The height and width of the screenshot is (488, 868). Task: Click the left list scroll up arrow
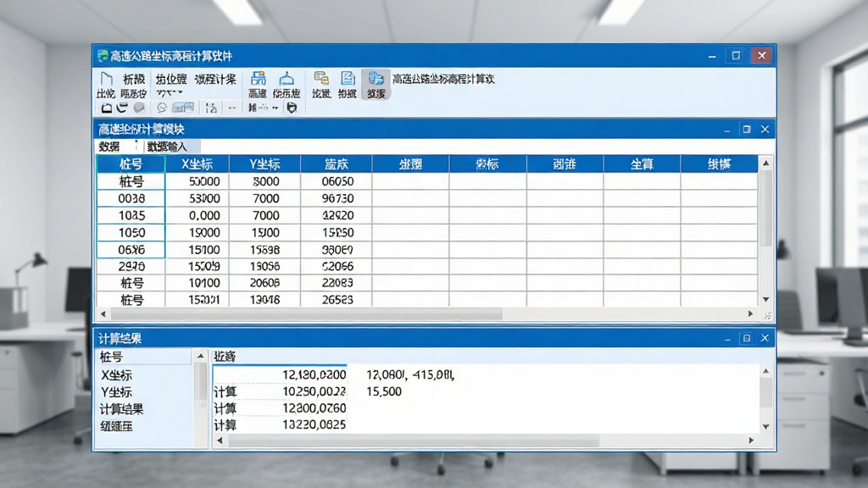pyautogui.click(x=201, y=357)
